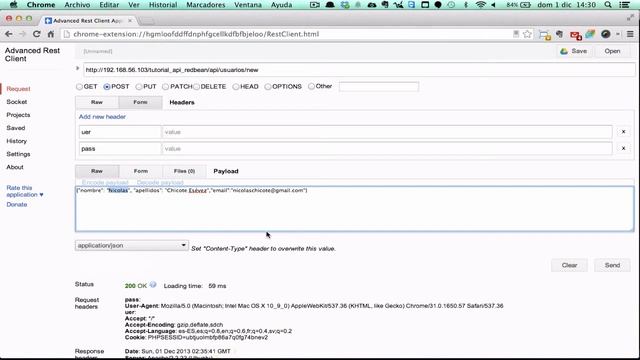Select the Other method option
The image size is (640, 360).
(x=311, y=86)
